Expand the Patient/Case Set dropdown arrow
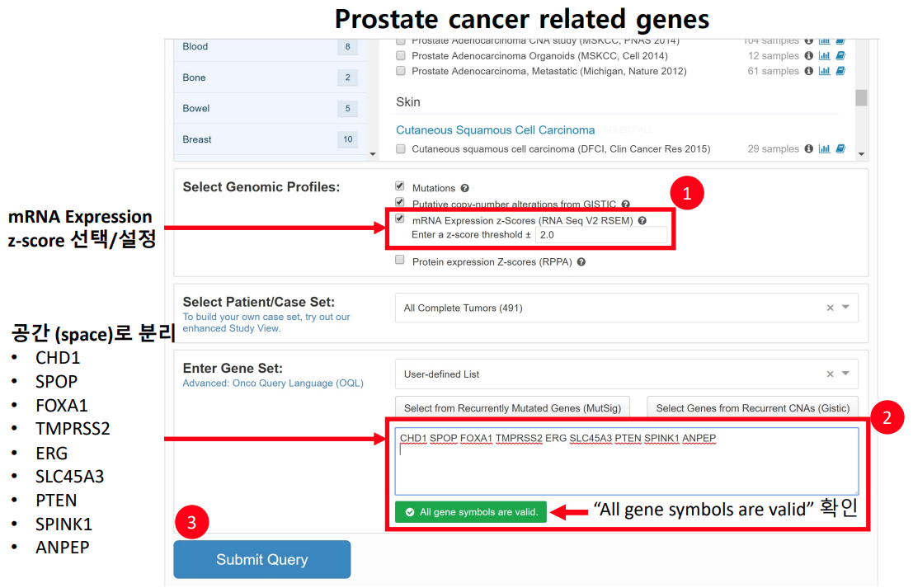Screen dimensions: 913x588 [x=845, y=308]
